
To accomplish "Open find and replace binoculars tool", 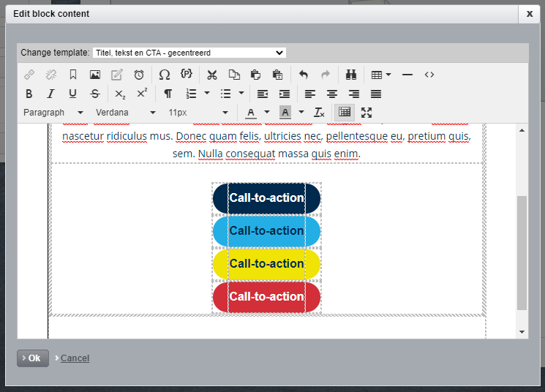I will click(x=350, y=75).
